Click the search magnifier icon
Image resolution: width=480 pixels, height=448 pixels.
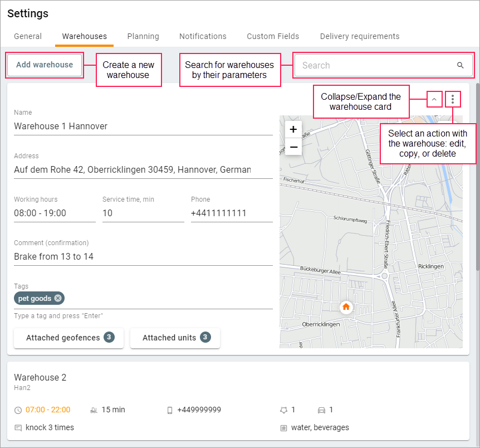tap(460, 65)
